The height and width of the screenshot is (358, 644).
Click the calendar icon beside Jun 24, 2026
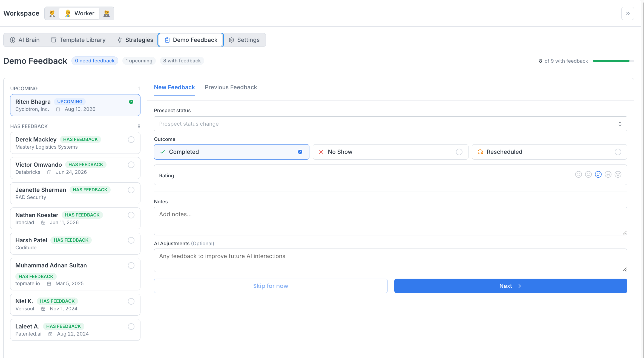[49, 172]
